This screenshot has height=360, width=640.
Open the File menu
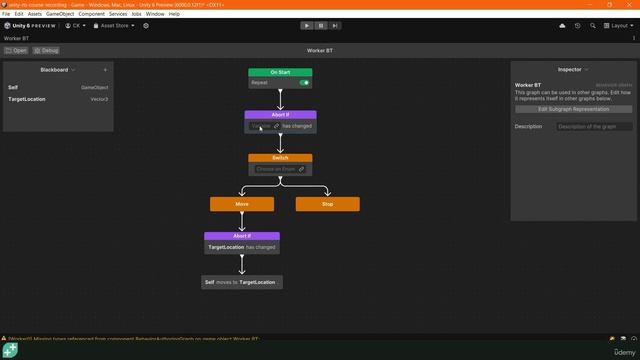click(x=6, y=14)
